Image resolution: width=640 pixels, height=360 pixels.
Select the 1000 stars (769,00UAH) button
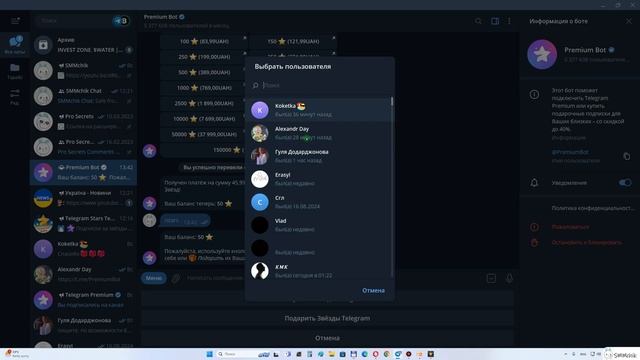[x=204, y=88]
